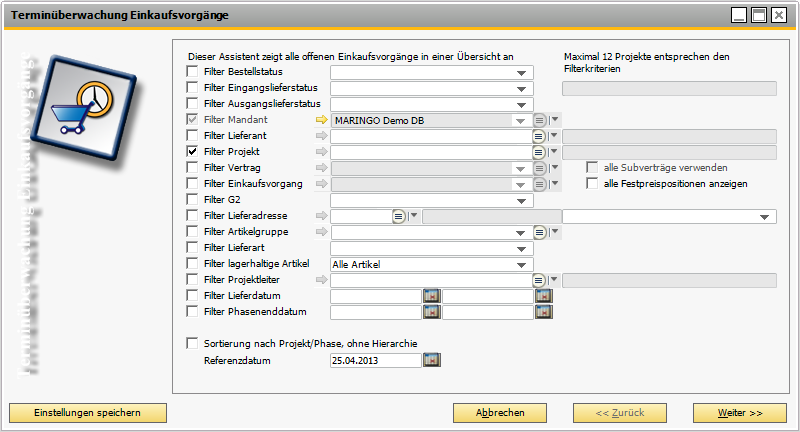Tick the Filter Lieferant checkbox
The image size is (800, 432).
pyautogui.click(x=192, y=135)
